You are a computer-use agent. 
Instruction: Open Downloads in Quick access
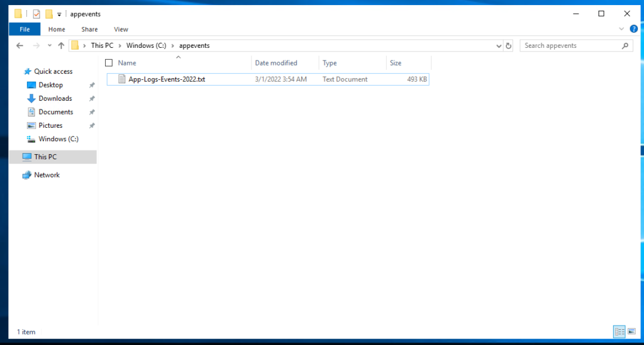pos(55,98)
